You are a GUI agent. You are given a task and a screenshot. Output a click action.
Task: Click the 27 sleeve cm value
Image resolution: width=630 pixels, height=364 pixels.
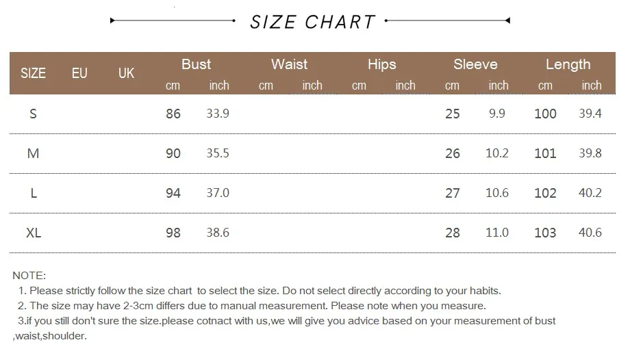click(453, 193)
